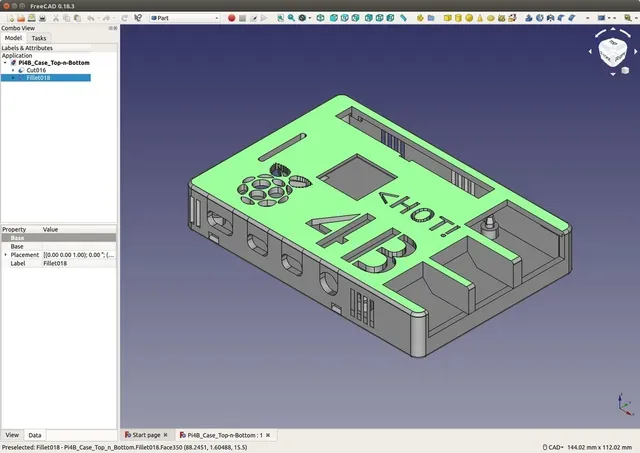
Task: Switch to the front view
Action: (334, 18)
